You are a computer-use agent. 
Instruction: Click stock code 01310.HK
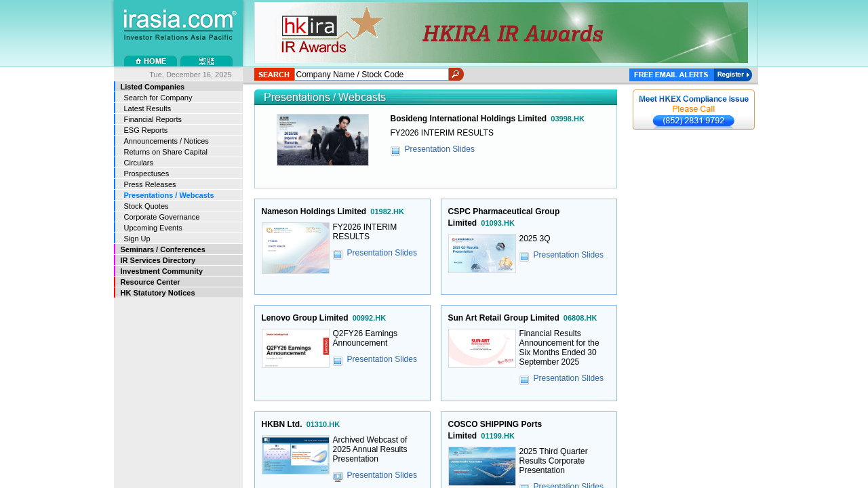323,424
